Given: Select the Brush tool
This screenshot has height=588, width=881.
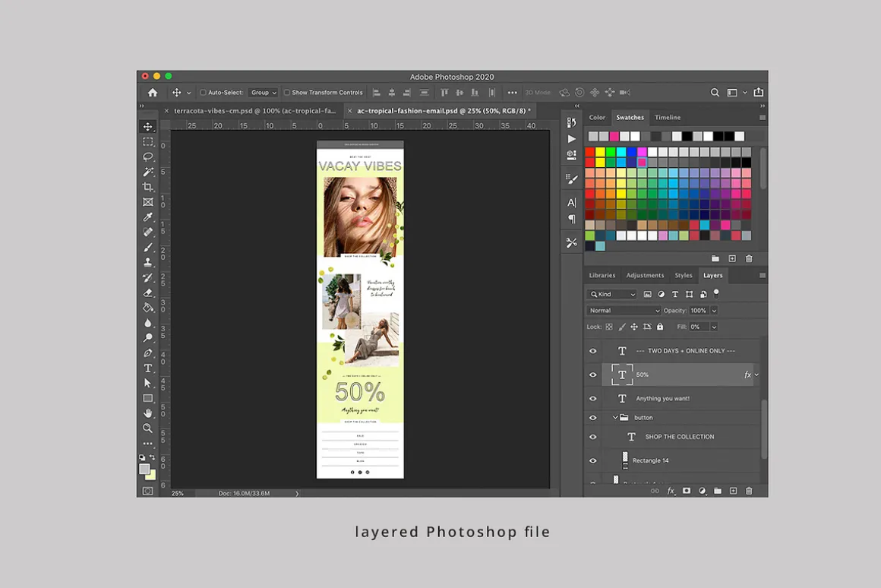Looking at the screenshot, I should click(148, 247).
